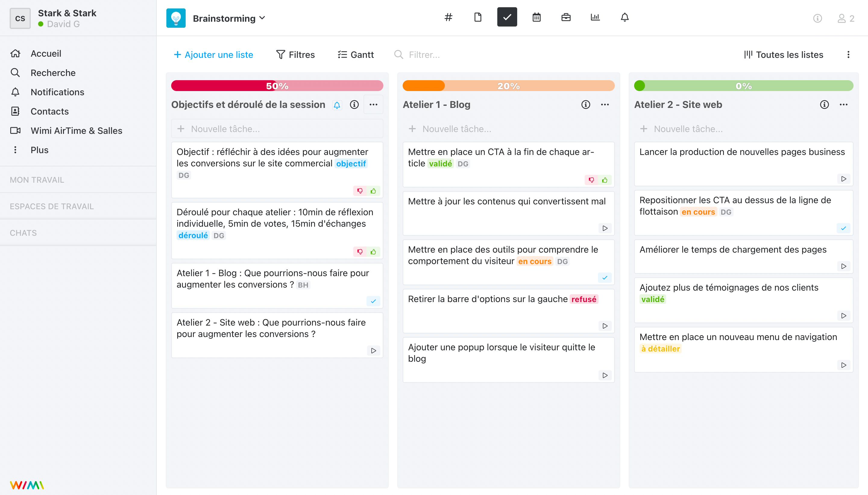
Task: Open info for Atelier 2 - Site web list
Action: (x=824, y=104)
